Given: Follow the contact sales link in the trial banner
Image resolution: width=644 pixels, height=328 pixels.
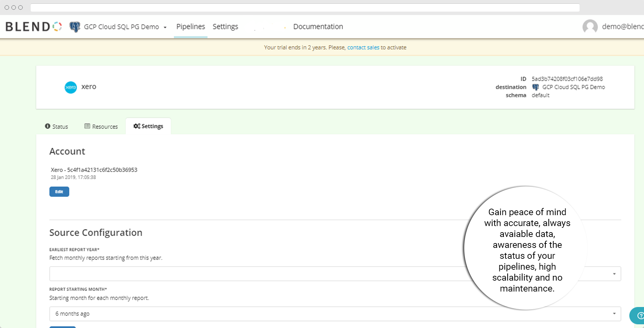Looking at the screenshot, I should [363, 47].
